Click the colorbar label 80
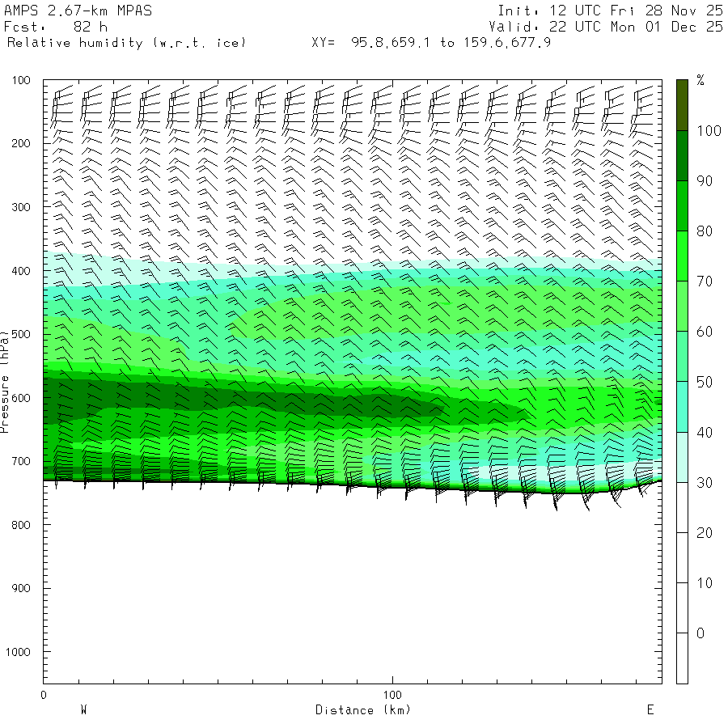Image resolution: width=728 pixels, height=728 pixels. [705, 231]
